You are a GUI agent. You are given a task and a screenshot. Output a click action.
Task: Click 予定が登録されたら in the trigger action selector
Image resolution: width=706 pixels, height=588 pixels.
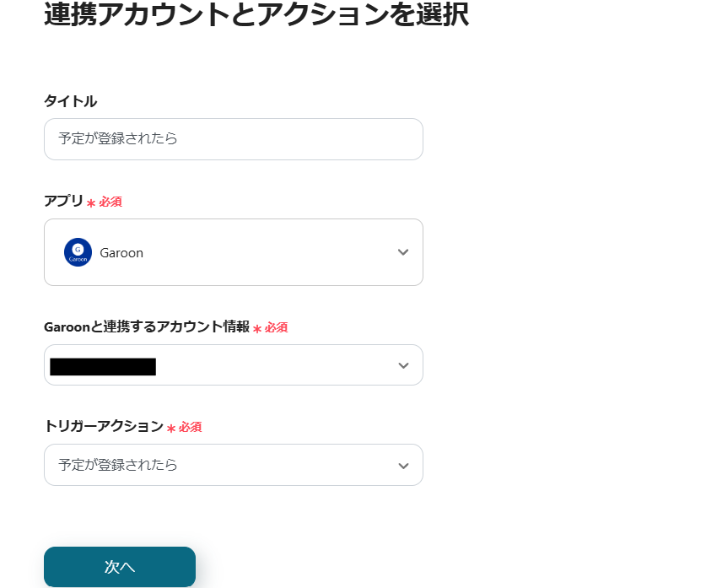pyautogui.click(x=118, y=465)
